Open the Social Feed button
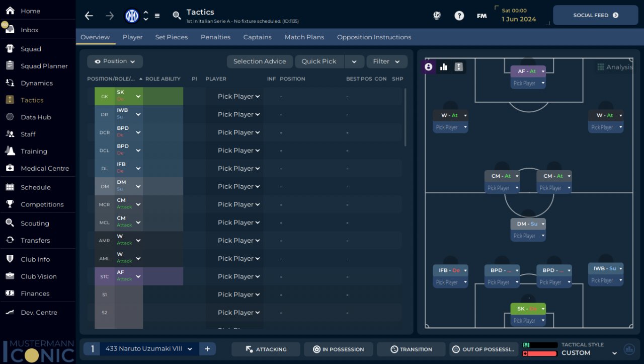644x364 pixels. click(596, 16)
